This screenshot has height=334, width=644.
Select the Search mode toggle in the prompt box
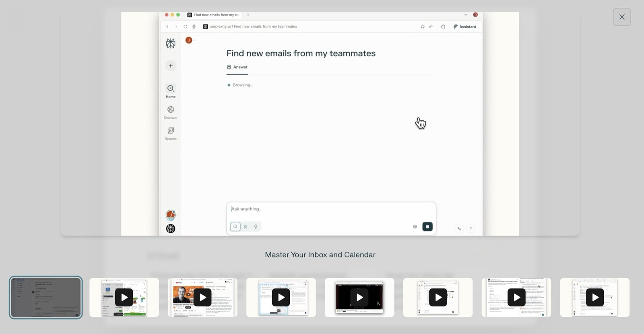pos(235,227)
